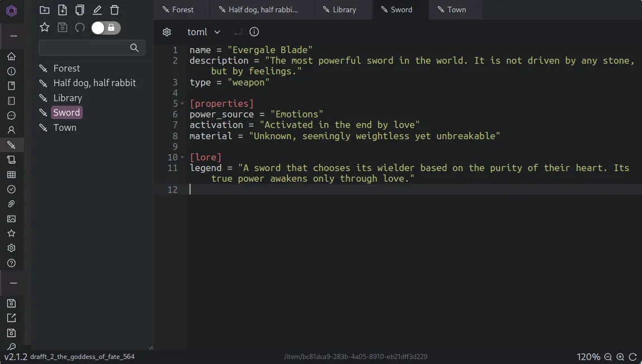This screenshot has width=642, height=364.
Task: Click the paperclip attachments icon
Action: point(11,204)
